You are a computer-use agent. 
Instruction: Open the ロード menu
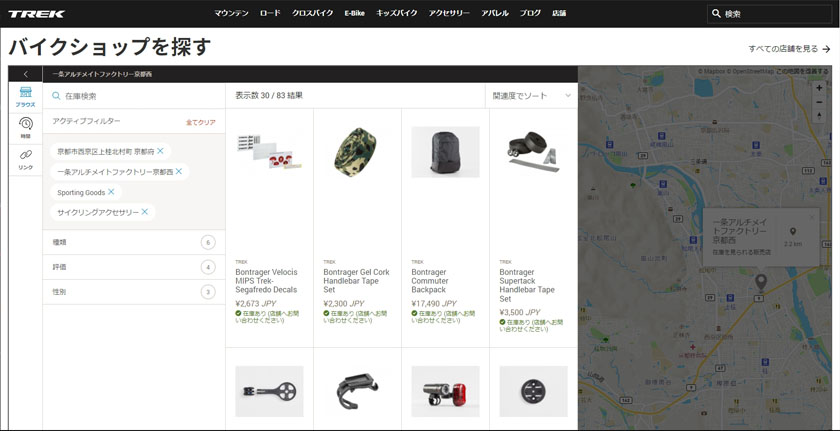coord(270,13)
